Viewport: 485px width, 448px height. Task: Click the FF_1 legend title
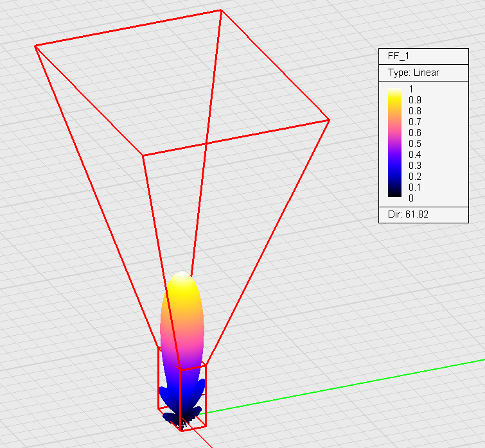click(398, 56)
